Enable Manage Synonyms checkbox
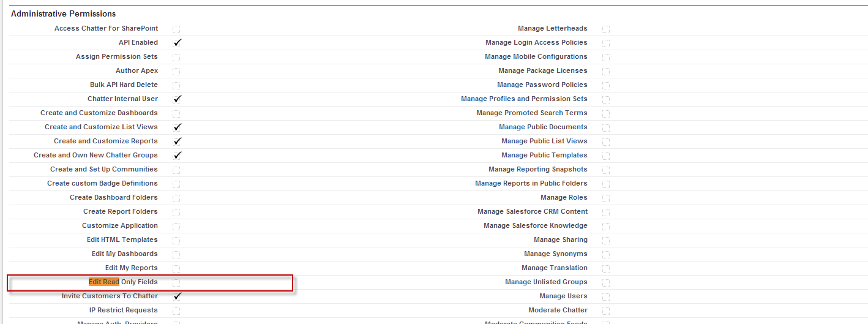 click(606, 254)
